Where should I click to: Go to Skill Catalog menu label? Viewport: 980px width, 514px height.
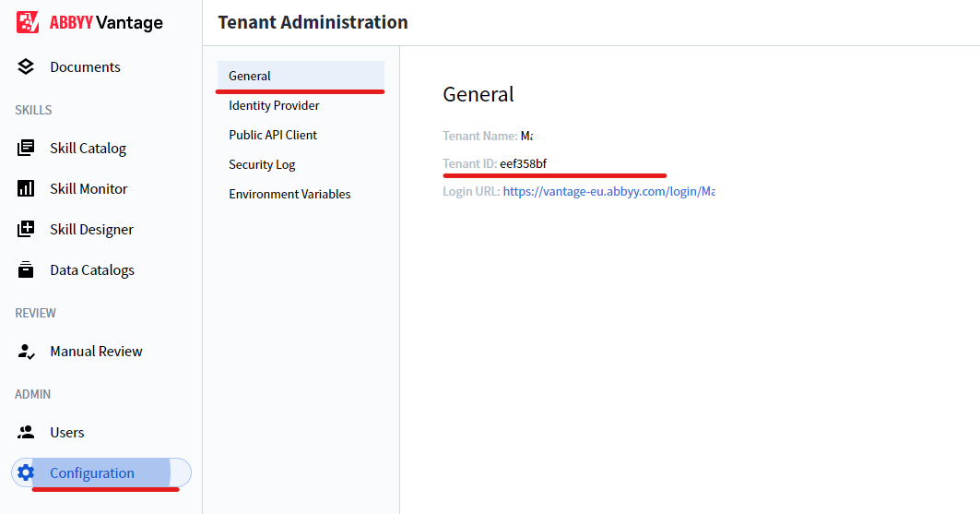[89, 149]
